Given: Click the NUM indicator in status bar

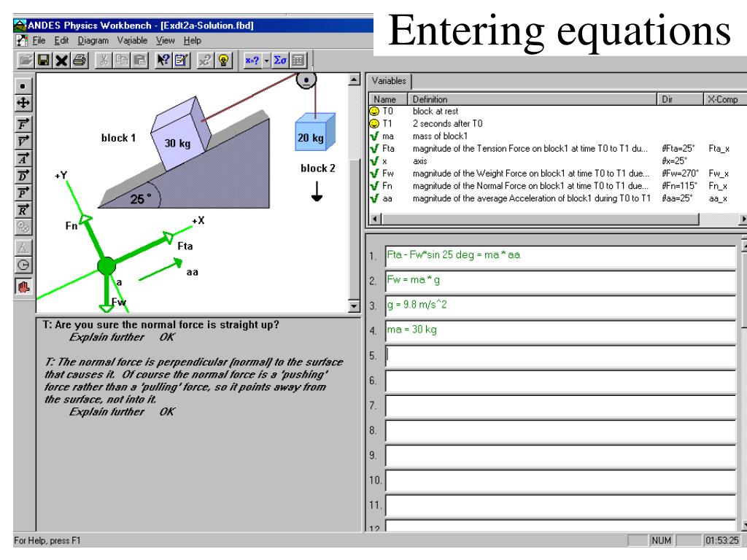Looking at the screenshot, I should tap(661, 540).
